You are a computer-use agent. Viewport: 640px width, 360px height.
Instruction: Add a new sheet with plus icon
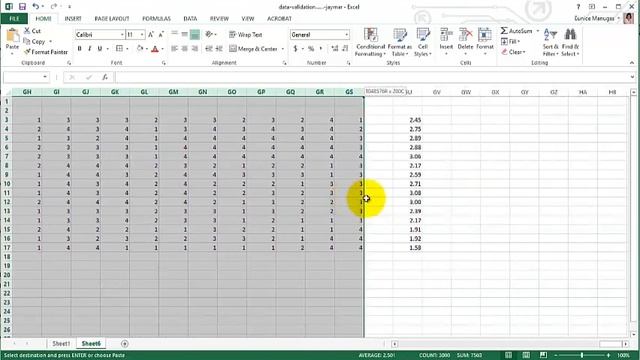click(x=124, y=344)
